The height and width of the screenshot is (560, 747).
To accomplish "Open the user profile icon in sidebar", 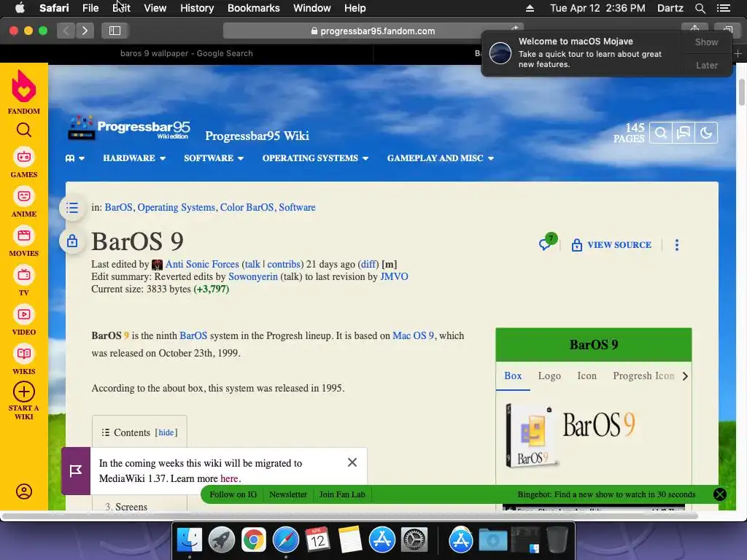I will point(24,491).
